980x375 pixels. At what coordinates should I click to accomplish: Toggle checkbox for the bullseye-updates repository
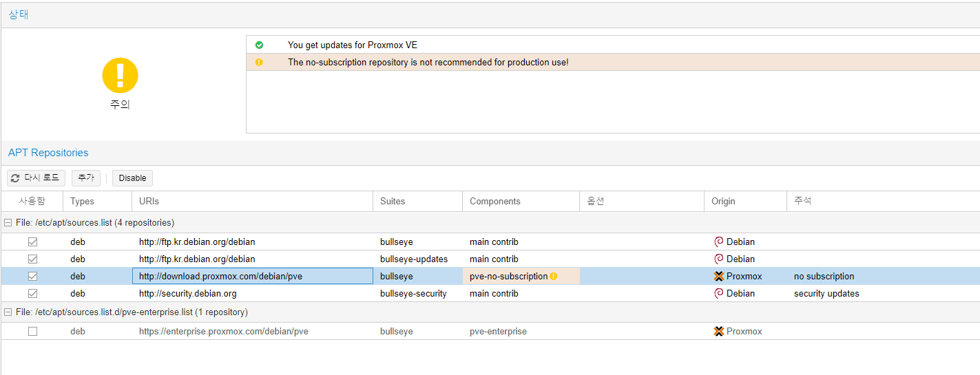[32, 259]
